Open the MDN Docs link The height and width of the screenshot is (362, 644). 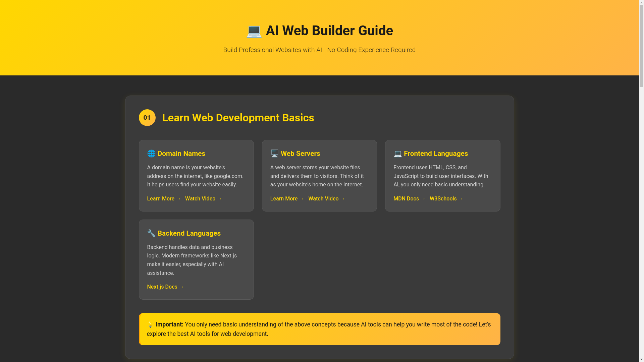coord(409,199)
